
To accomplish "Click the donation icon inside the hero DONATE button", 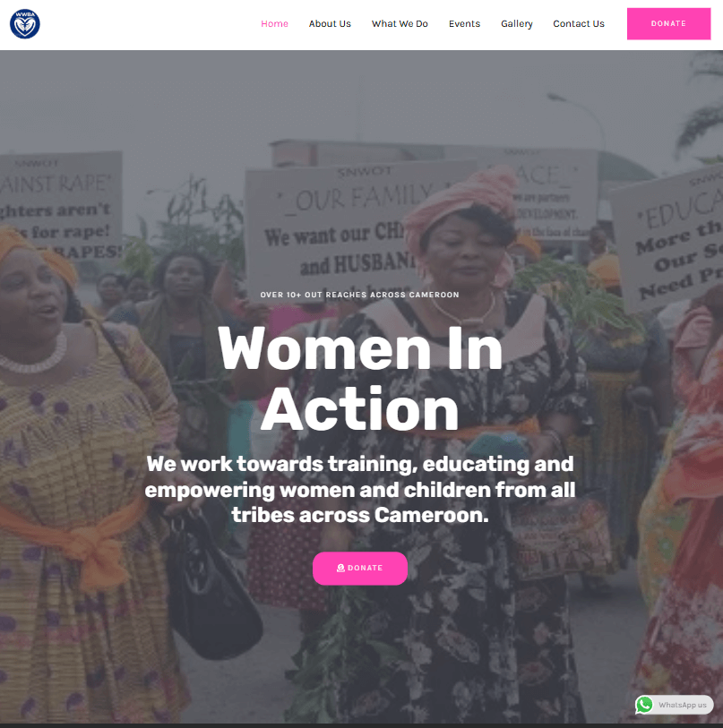I will (340, 568).
